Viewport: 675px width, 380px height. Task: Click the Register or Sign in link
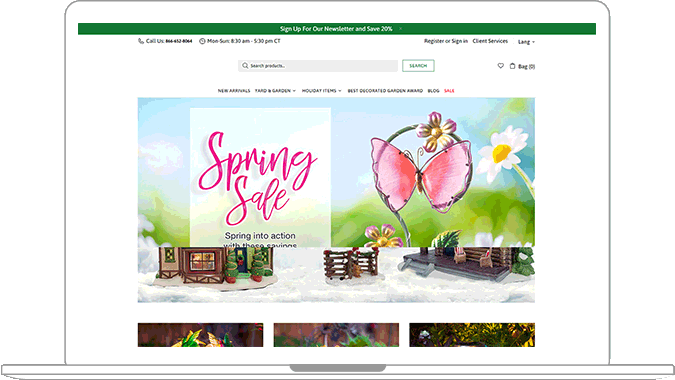click(446, 41)
